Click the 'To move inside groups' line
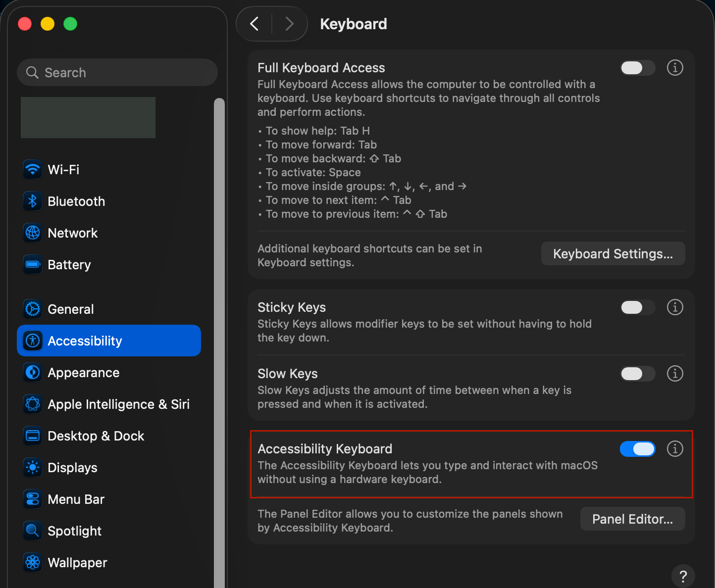Viewport: 715px width, 588px height. [x=362, y=186]
